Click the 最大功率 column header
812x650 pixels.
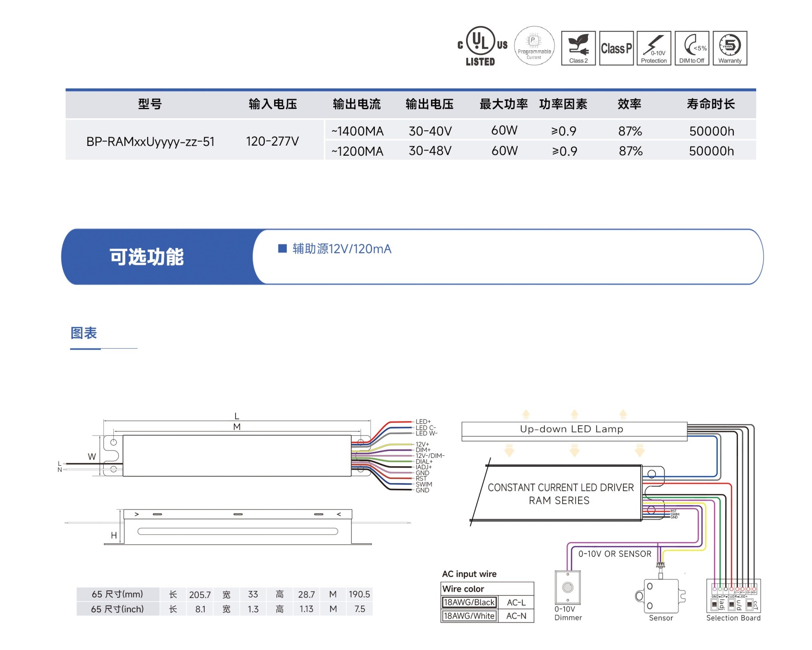(x=504, y=104)
